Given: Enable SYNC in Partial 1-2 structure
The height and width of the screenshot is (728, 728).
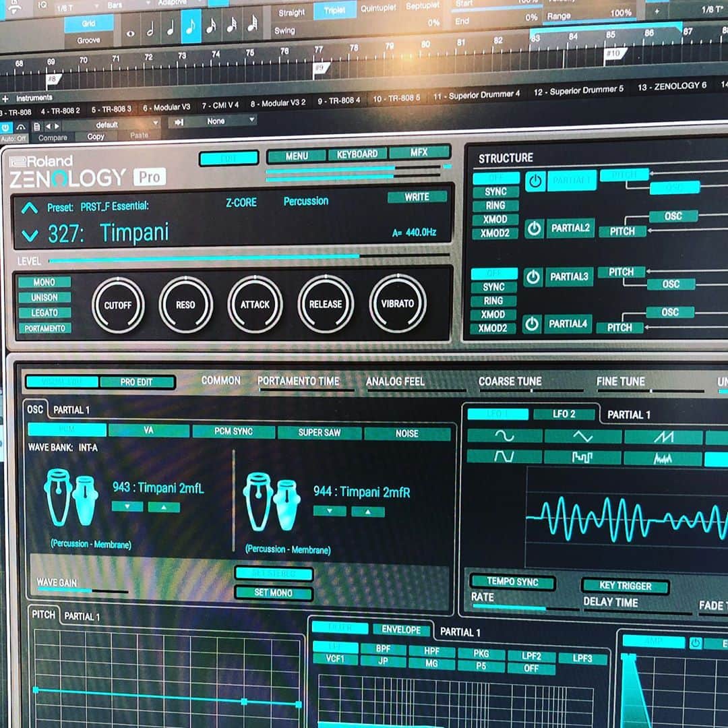Looking at the screenshot, I should tap(495, 191).
